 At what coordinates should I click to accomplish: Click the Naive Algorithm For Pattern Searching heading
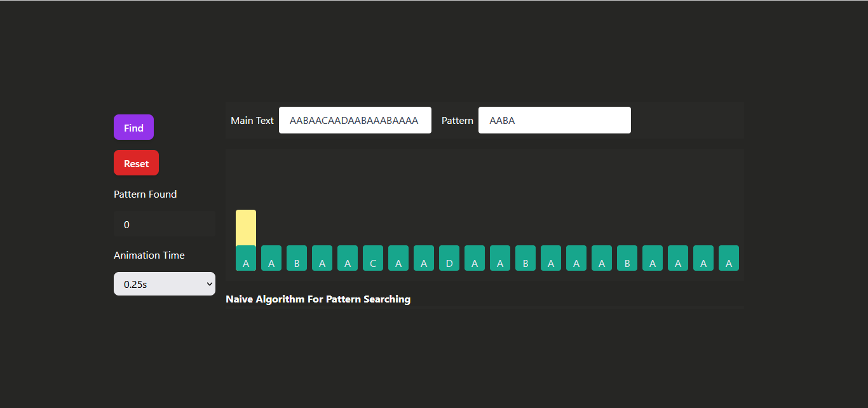[318, 299]
